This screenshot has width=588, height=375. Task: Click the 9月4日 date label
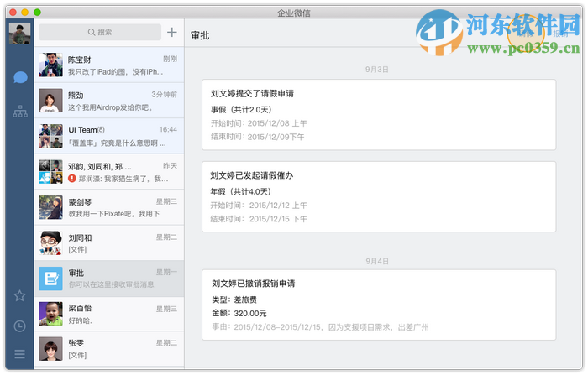pyautogui.click(x=377, y=262)
